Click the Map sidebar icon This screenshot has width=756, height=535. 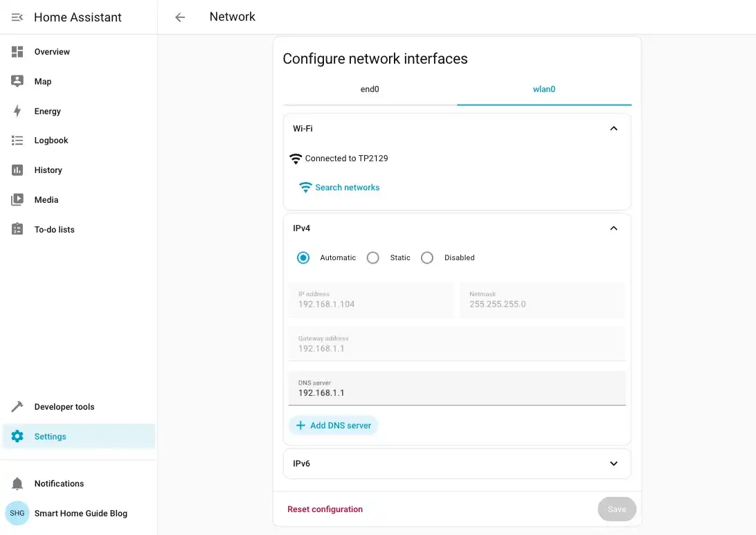point(16,81)
